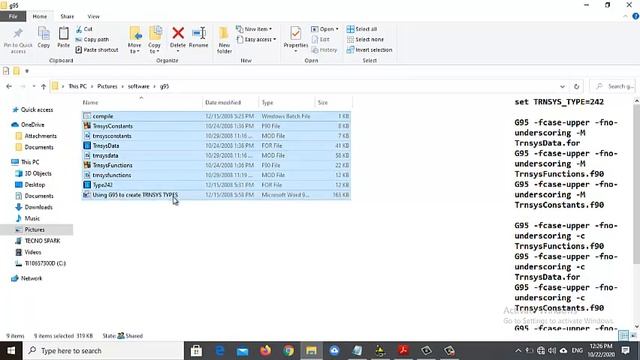Click the Up one level arrow

click(43, 87)
